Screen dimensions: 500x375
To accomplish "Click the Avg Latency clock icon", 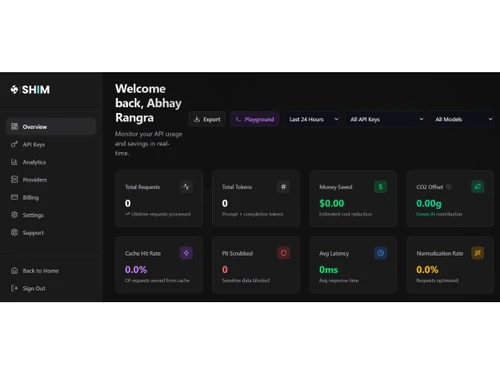I will [381, 253].
